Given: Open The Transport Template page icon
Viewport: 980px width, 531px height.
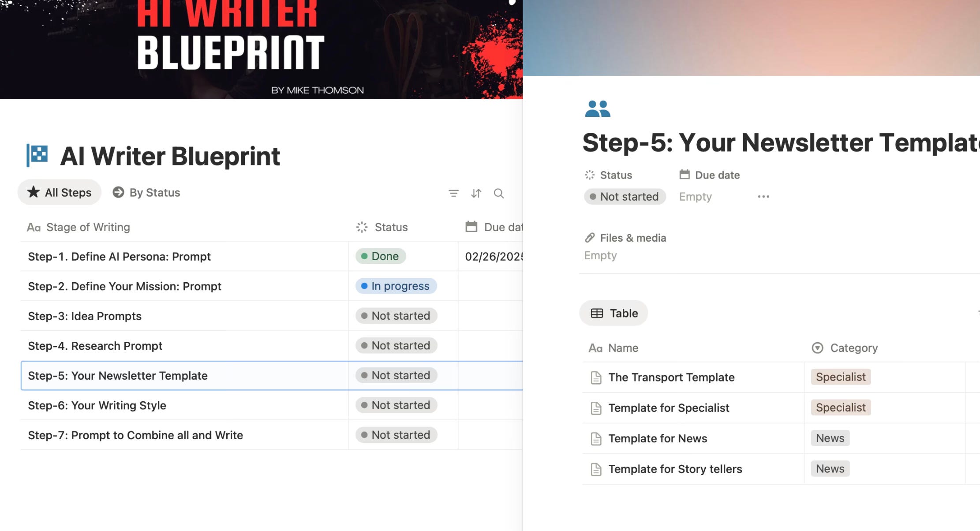Looking at the screenshot, I should [596, 378].
